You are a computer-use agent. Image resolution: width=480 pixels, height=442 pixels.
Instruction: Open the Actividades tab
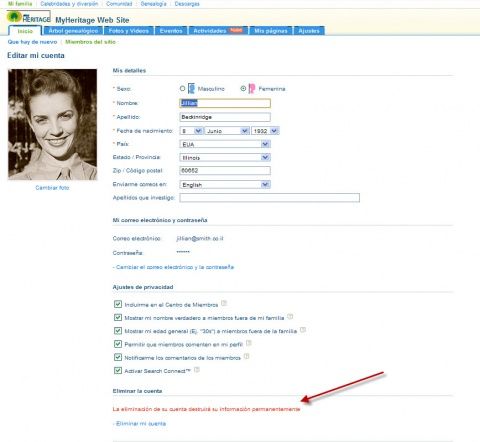218,31
